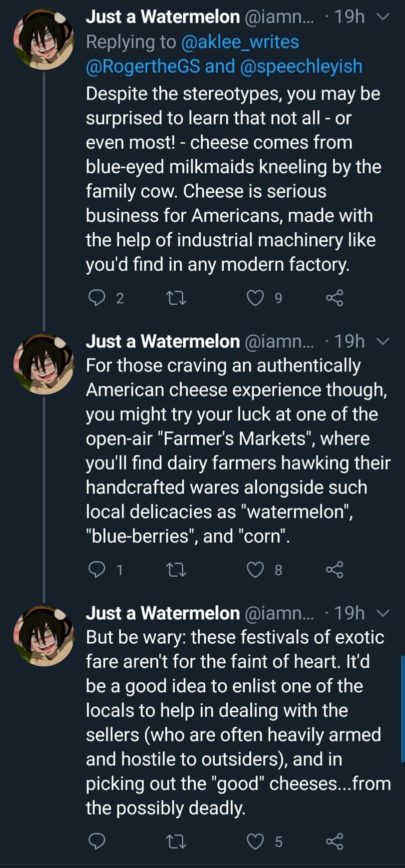
Task: Tap the third tweet's Just a Watermelon name
Action: (163, 613)
